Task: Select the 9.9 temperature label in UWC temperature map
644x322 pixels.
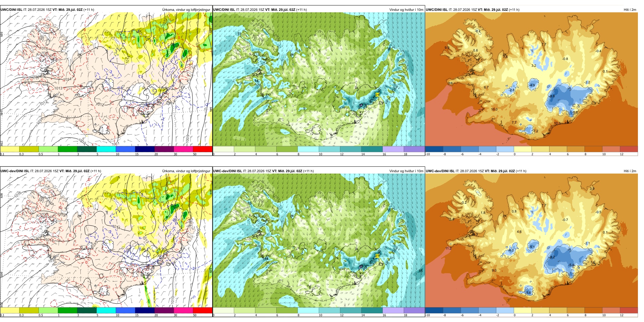Action: (447, 48)
